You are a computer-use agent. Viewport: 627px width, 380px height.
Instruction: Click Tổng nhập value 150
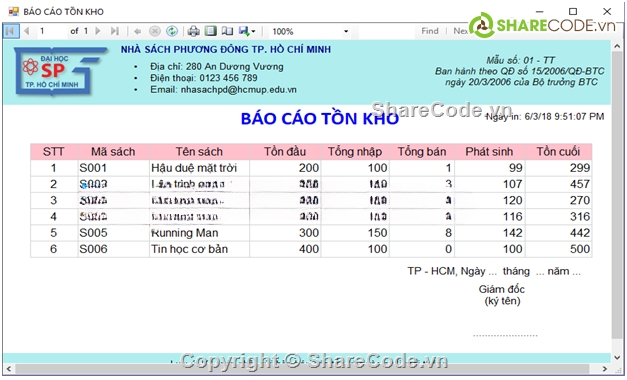point(355,233)
